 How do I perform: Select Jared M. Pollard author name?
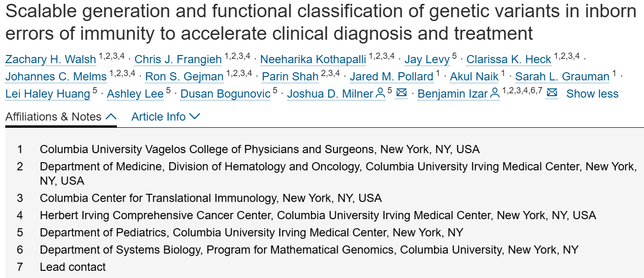click(x=391, y=77)
